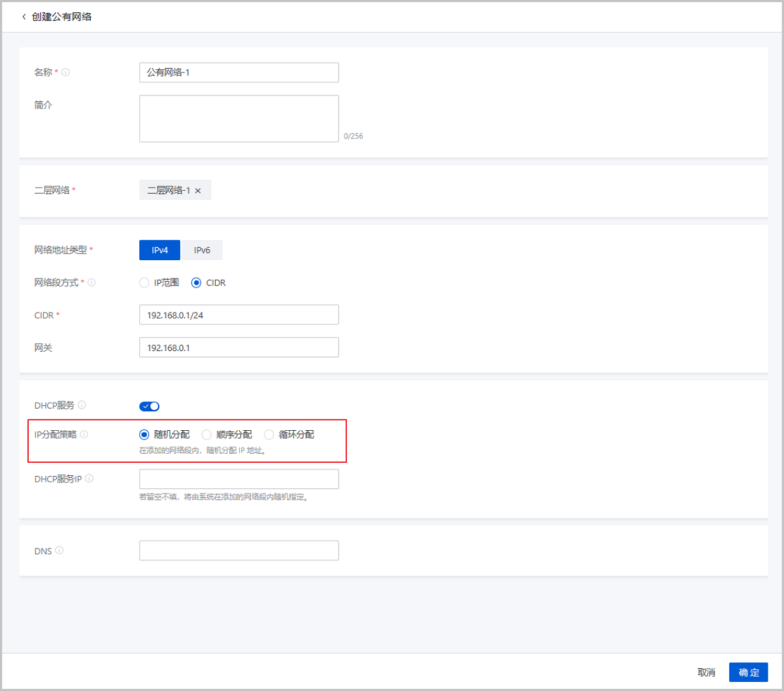
Task: Click the CIDR input field with 192.168.0.1/24
Action: tap(238, 315)
